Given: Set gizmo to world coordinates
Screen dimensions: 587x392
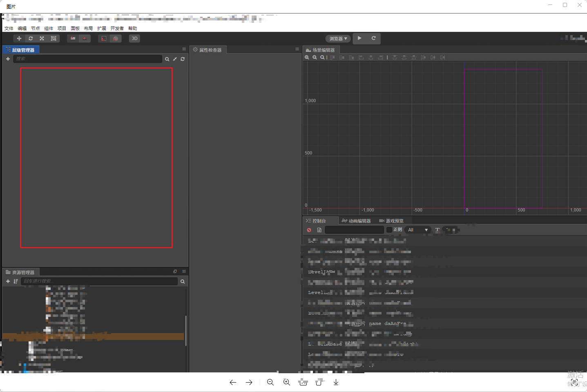Looking at the screenshot, I should [116, 38].
